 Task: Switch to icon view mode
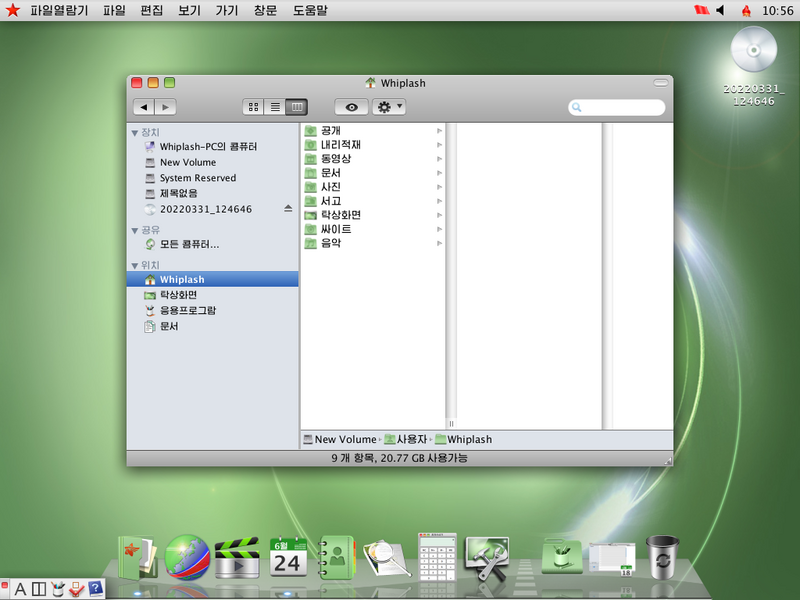click(x=253, y=107)
